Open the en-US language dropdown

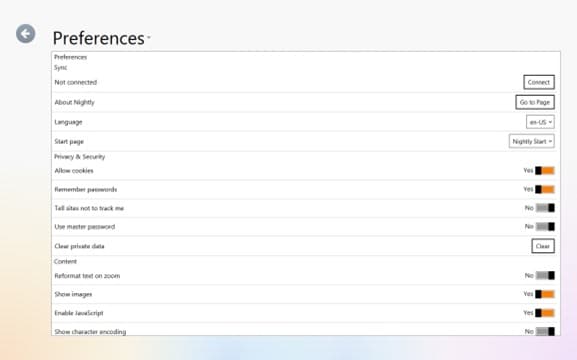[540, 122]
